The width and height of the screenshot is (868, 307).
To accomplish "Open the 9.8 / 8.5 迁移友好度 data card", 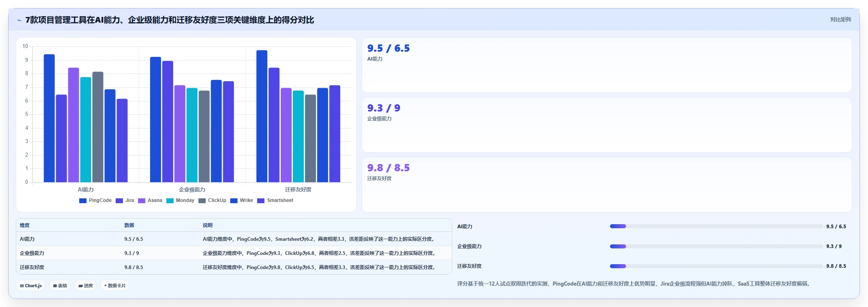I will click(x=607, y=185).
